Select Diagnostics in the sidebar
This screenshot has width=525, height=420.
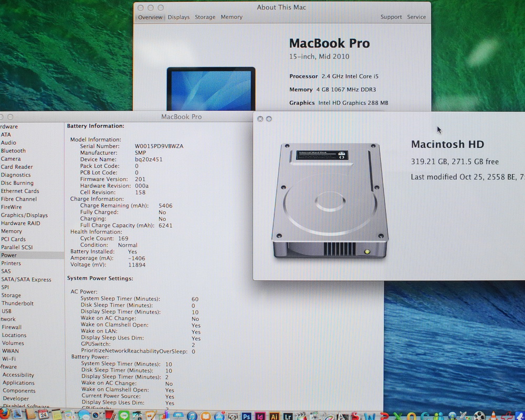[x=16, y=175]
